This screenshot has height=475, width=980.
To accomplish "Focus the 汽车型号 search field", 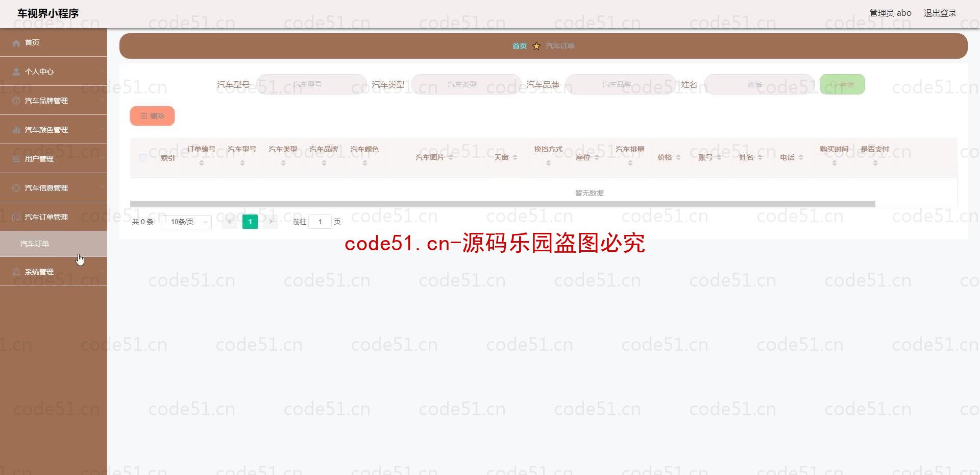I will coord(311,84).
